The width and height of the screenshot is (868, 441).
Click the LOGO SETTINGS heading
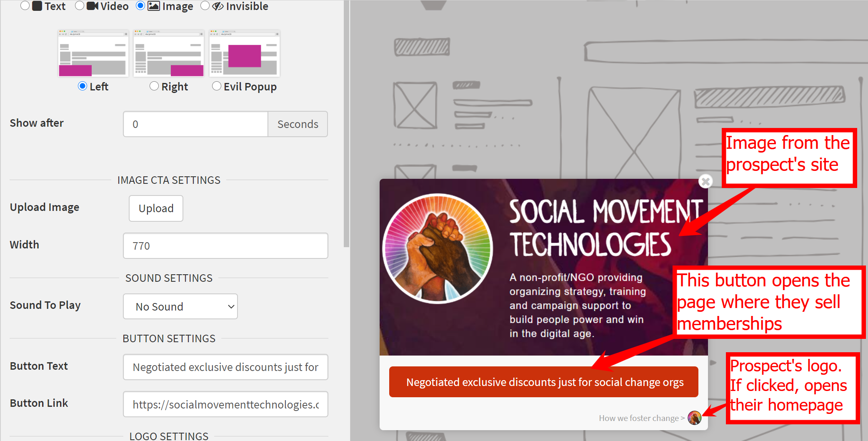coord(169,436)
